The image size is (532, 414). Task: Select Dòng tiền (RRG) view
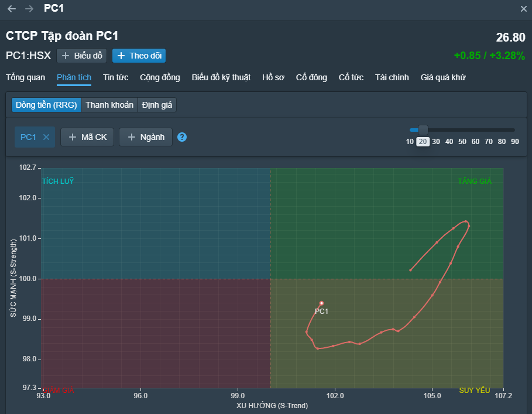coord(46,105)
